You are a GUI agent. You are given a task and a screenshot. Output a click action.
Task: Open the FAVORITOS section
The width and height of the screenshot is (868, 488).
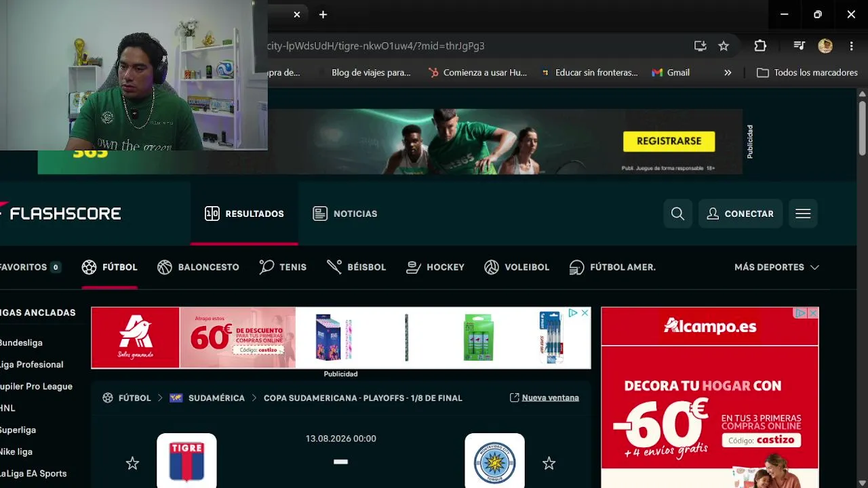(30, 267)
